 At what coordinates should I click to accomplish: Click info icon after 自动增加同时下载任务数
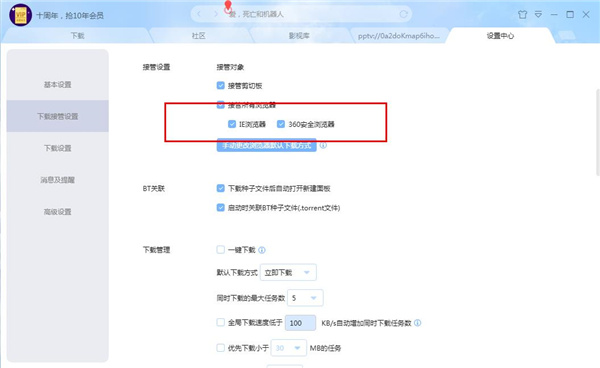click(x=417, y=323)
